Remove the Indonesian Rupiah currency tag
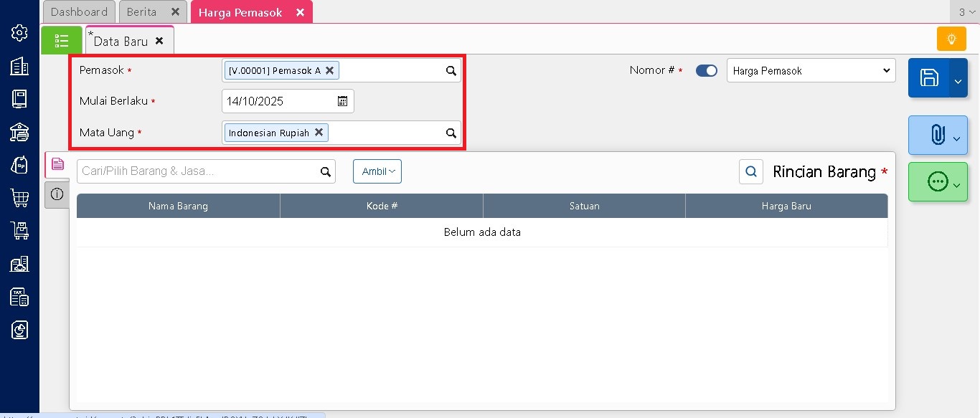The image size is (980, 418). point(319,133)
